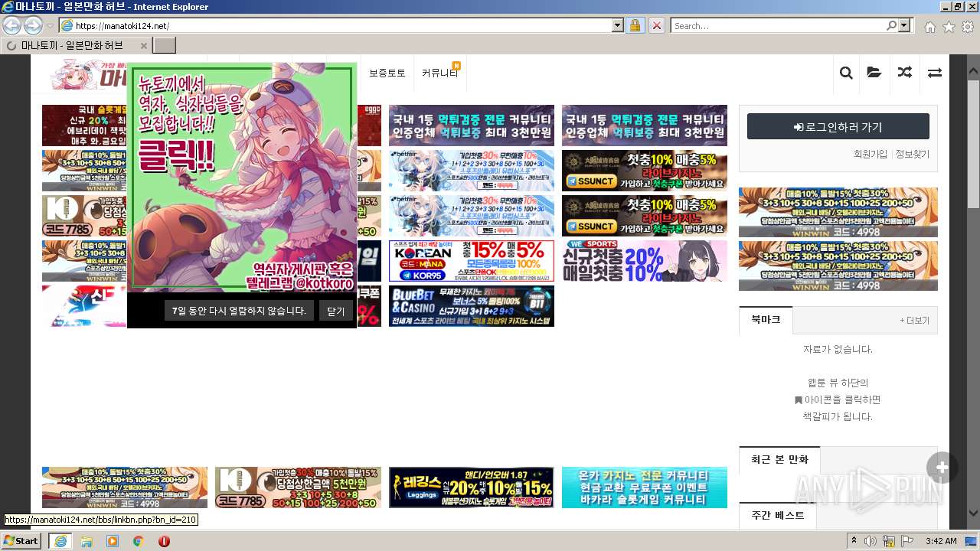Click the bunny girl recruitment popup image
The height and width of the screenshot is (551, 980).
242,178
